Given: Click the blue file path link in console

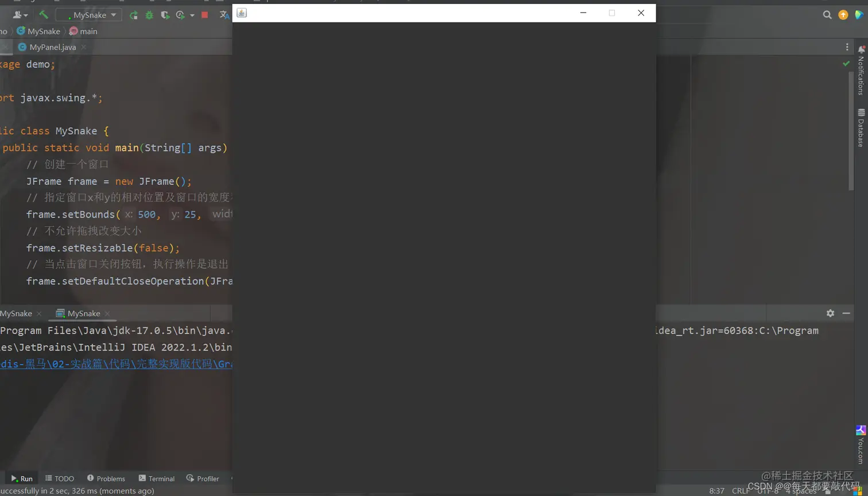Looking at the screenshot, I should tap(116, 364).
